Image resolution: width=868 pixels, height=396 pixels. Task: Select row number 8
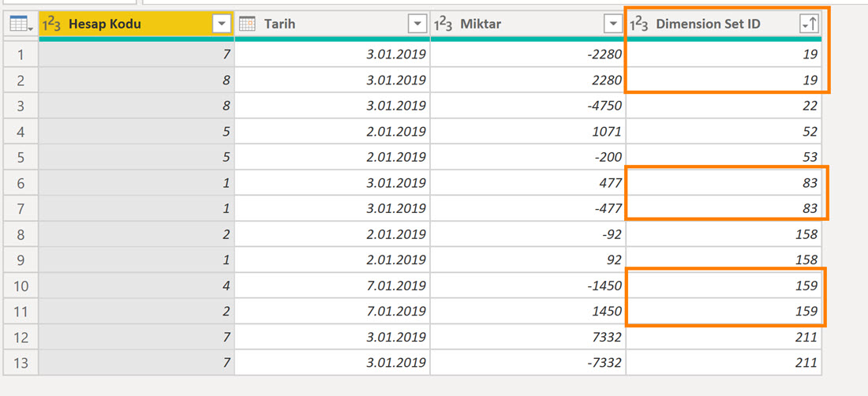[x=21, y=234]
